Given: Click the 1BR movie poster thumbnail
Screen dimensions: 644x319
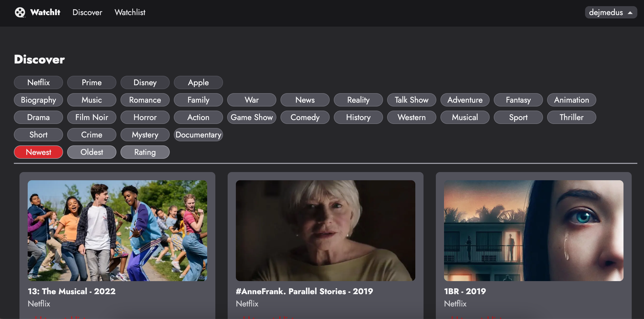Looking at the screenshot, I should click(x=534, y=230).
